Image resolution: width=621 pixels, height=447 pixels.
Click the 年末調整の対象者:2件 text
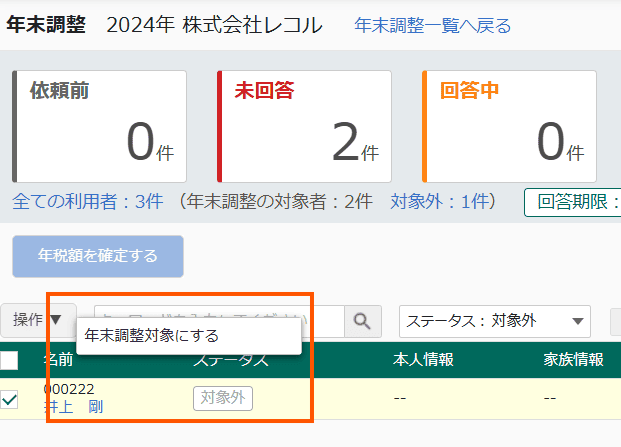pyautogui.click(x=279, y=201)
